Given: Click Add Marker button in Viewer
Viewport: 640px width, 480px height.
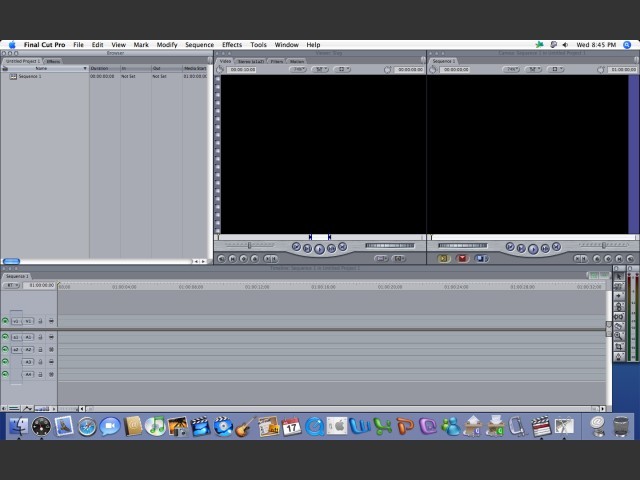Looking at the screenshot, I should click(x=254, y=258).
